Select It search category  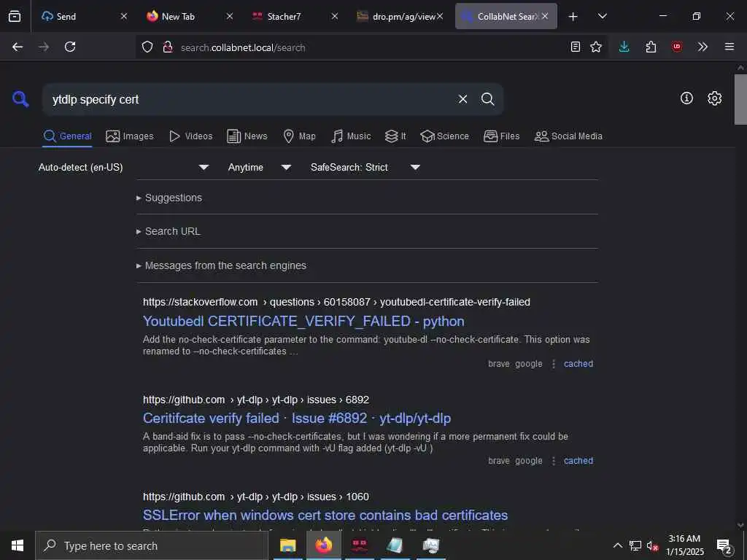(395, 136)
